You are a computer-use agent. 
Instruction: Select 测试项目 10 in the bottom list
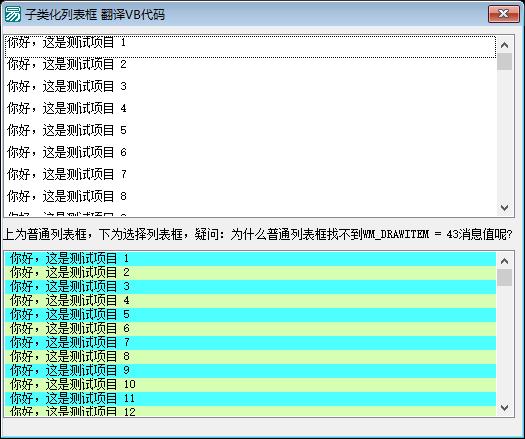[x=250, y=385]
